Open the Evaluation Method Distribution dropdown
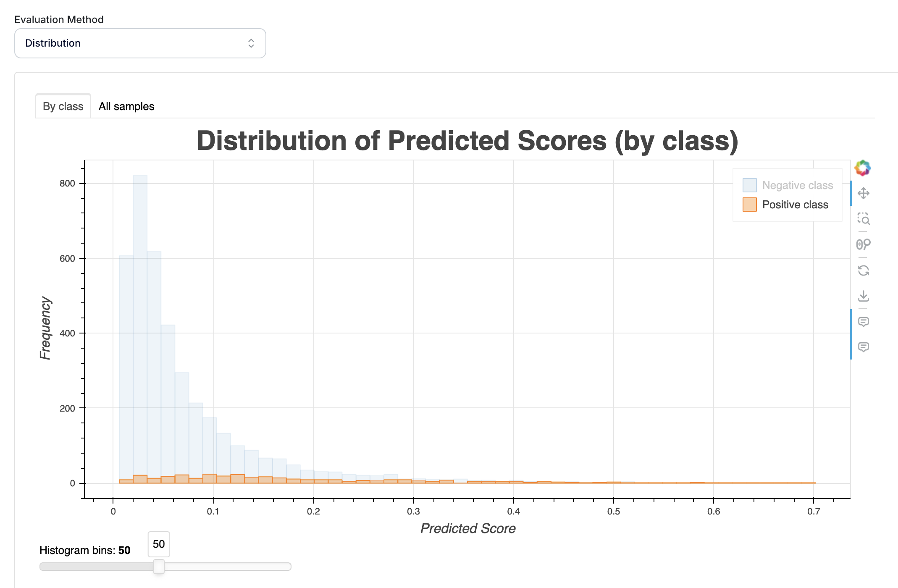This screenshot has height=588, width=898. [140, 43]
